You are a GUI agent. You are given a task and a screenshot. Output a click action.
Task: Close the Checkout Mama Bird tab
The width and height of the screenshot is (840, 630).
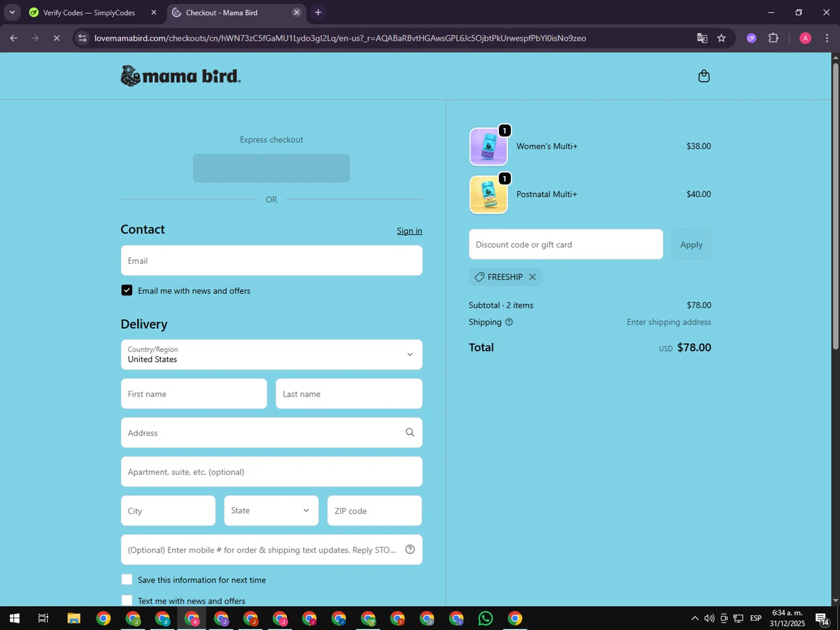tap(297, 12)
